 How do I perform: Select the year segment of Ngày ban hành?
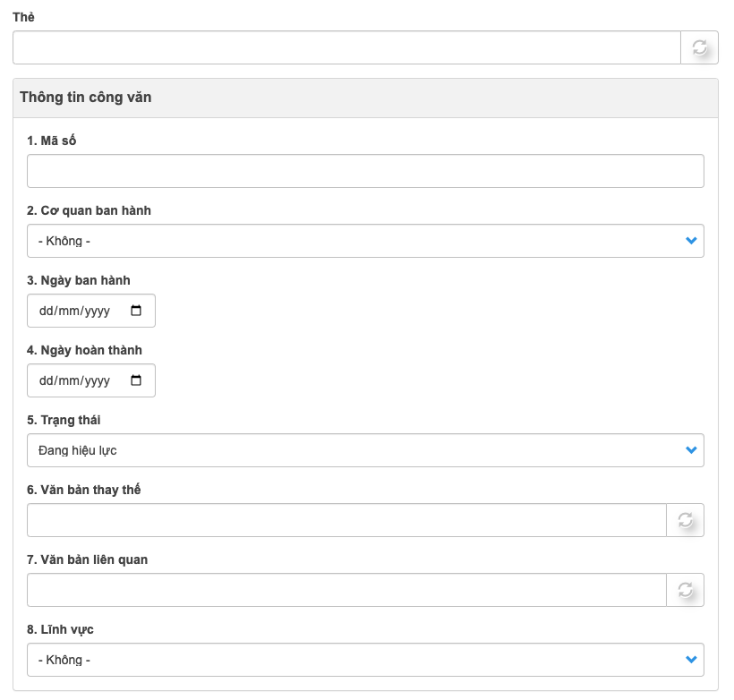click(97, 312)
